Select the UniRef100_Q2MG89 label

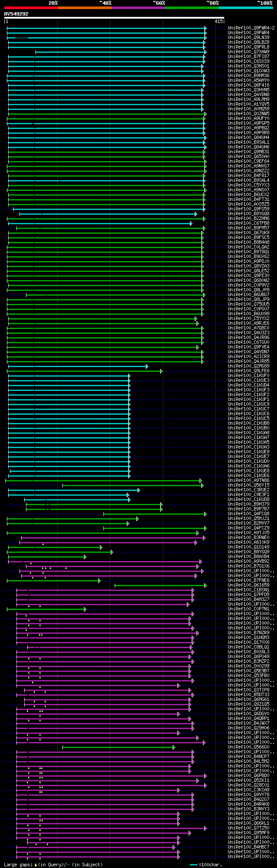[249, 366]
